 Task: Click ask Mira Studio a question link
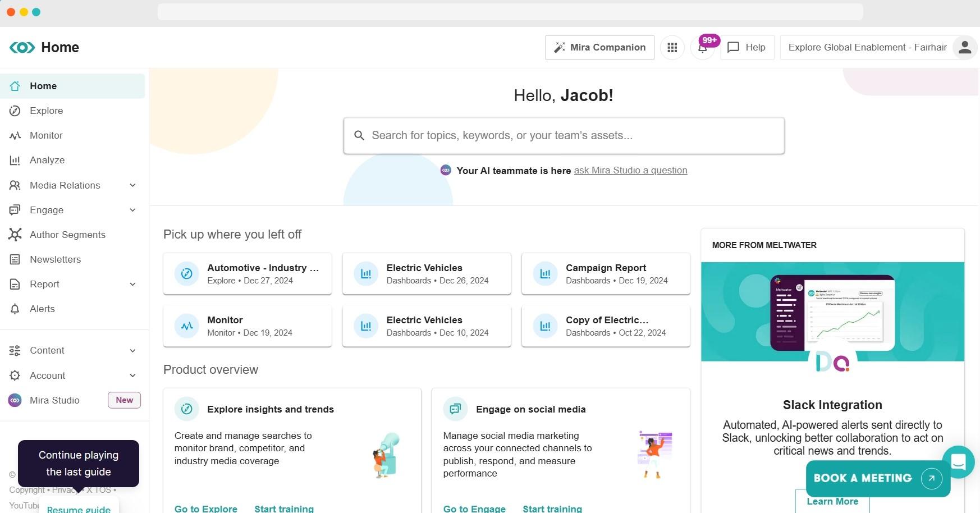click(630, 170)
